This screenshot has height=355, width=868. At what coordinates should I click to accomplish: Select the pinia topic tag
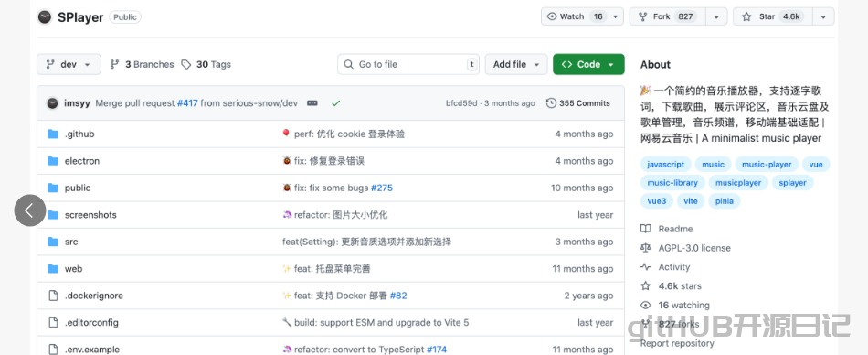pyautogui.click(x=724, y=200)
